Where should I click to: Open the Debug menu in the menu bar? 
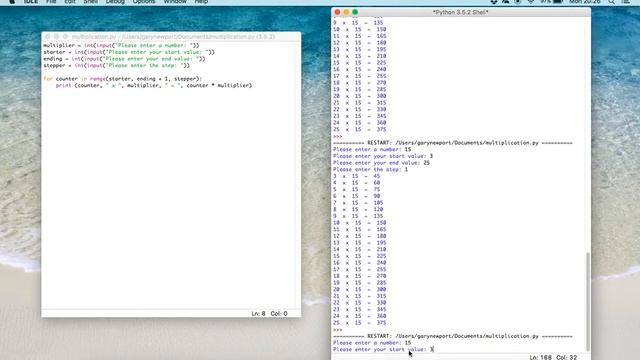click(115, 2)
